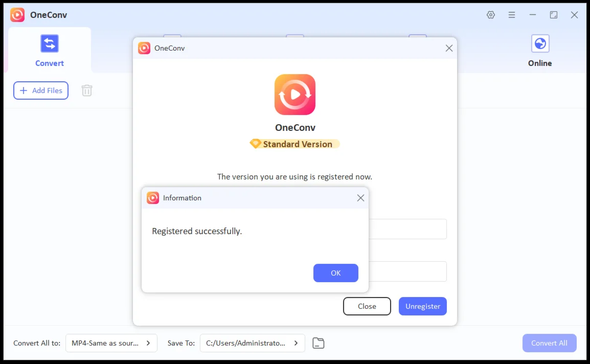The height and width of the screenshot is (364, 590).
Task: Click the 'Registered successfully.' message
Action: click(197, 231)
